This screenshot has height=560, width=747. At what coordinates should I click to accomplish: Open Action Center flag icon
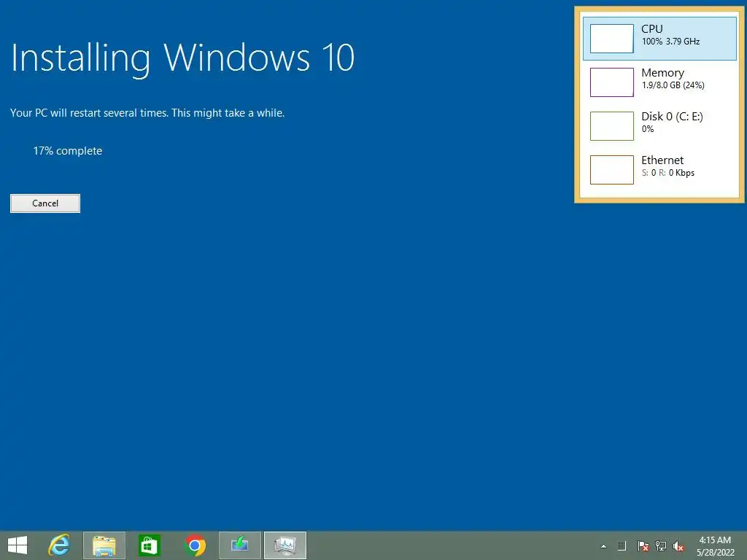pyautogui.click(x=643, y=545)
